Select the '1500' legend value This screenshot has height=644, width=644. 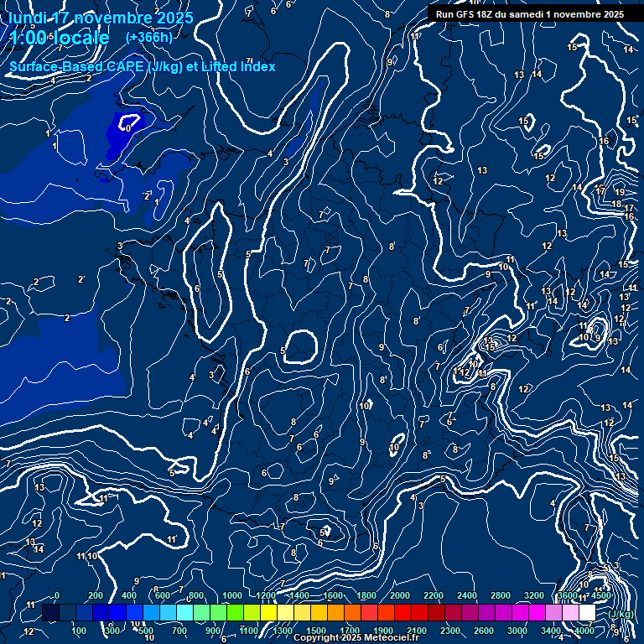point(316,631)
